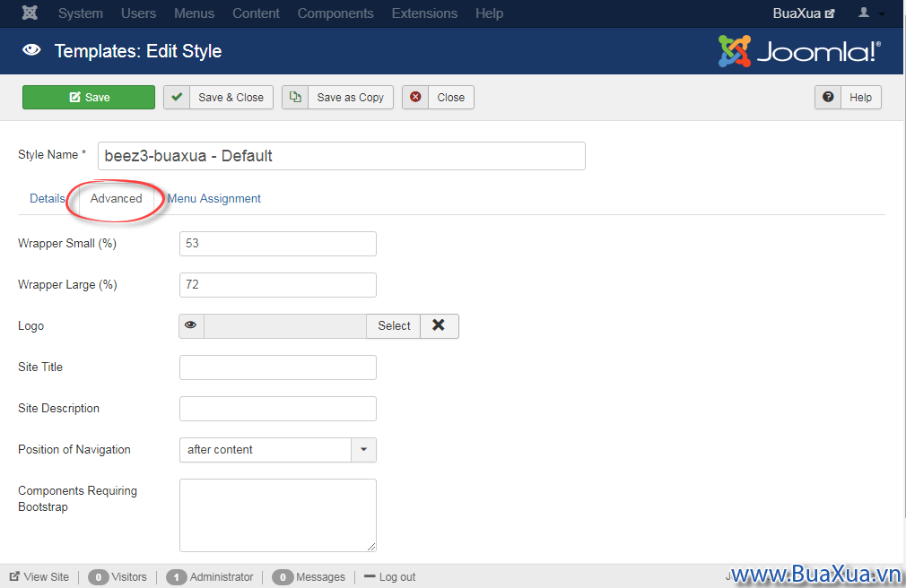Image resolution: width=906 pixels, height=588 pixels.
Task: Click the 'Visitors' status bar text
Action: tap(129, 577)
